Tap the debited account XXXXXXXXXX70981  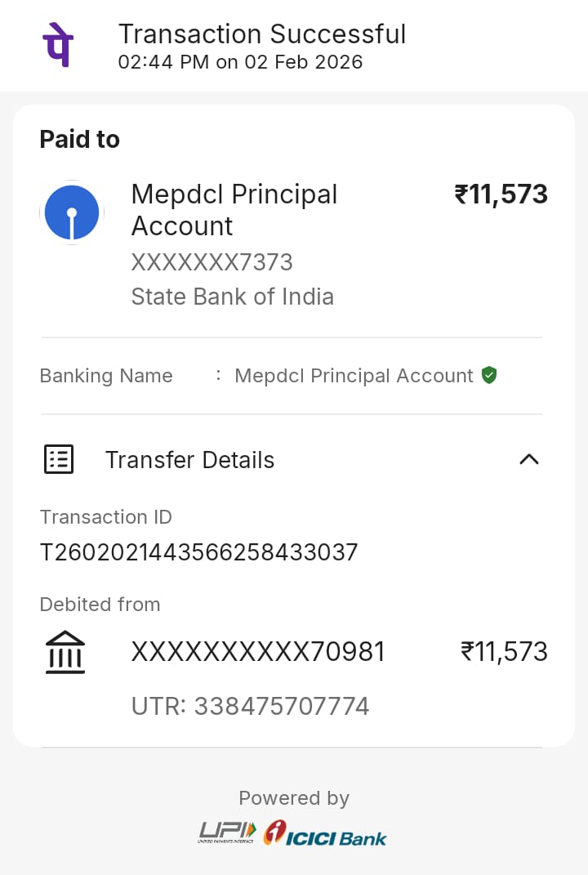click(258, 652)
